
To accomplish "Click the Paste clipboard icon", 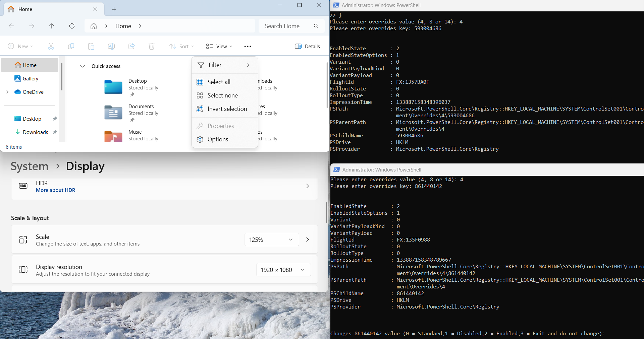I will (x=91, y=46).
